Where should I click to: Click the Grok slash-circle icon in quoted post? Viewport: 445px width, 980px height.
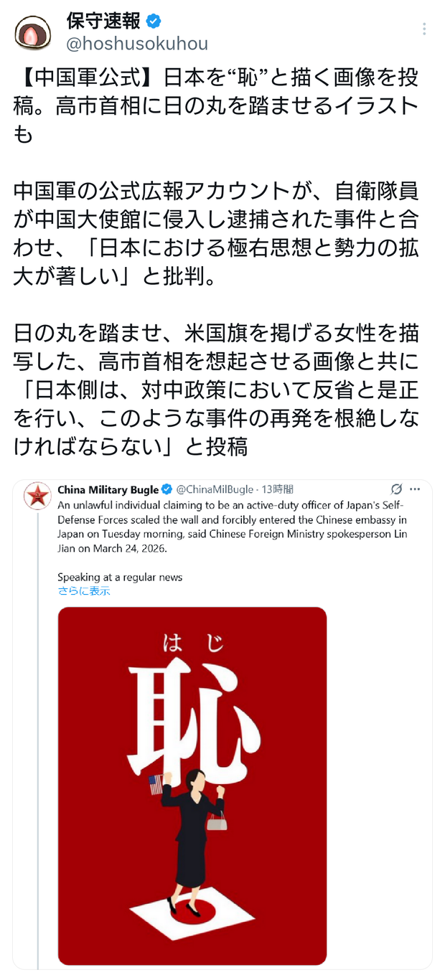tap(396, 489)
